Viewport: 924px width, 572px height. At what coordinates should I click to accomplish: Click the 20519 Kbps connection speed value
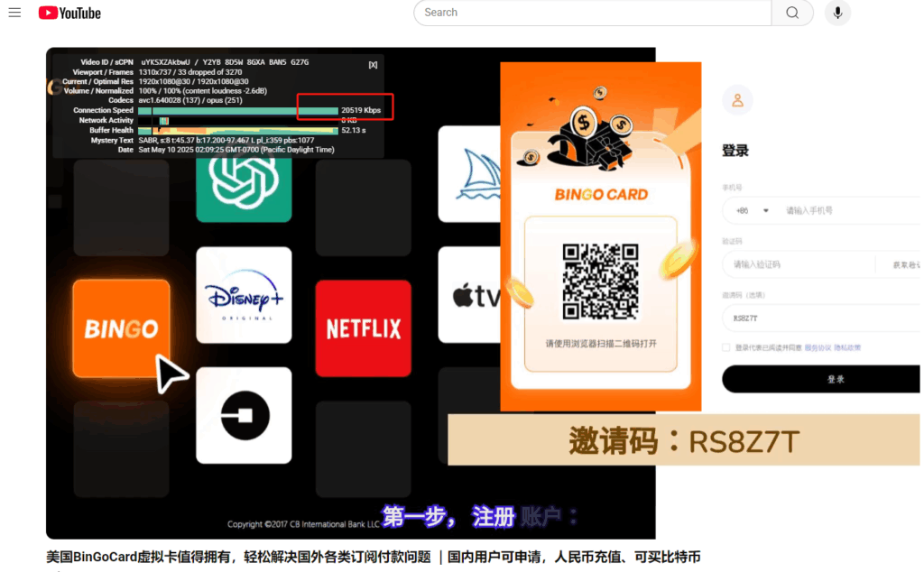click(x=361, y=110)
